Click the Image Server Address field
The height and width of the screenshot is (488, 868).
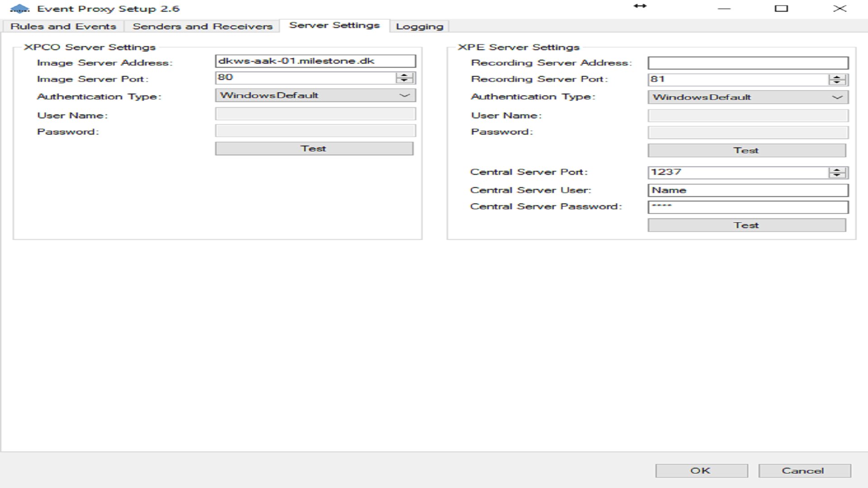click(x=315, y=61)
